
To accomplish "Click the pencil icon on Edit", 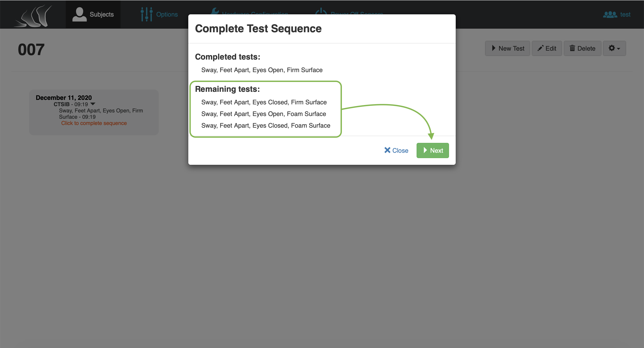I will tap(540, 48).
